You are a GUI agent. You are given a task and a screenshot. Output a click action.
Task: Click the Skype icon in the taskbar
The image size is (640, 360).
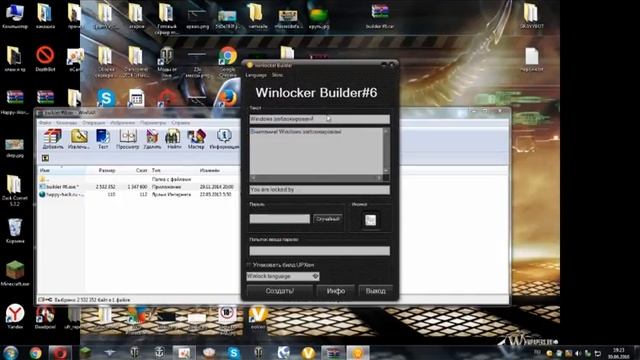pos(233,353)
